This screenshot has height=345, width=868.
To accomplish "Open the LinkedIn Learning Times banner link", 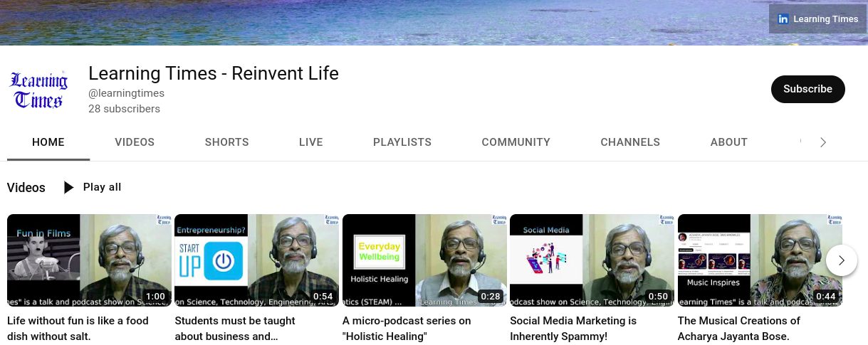I will (x=818, y=19).
